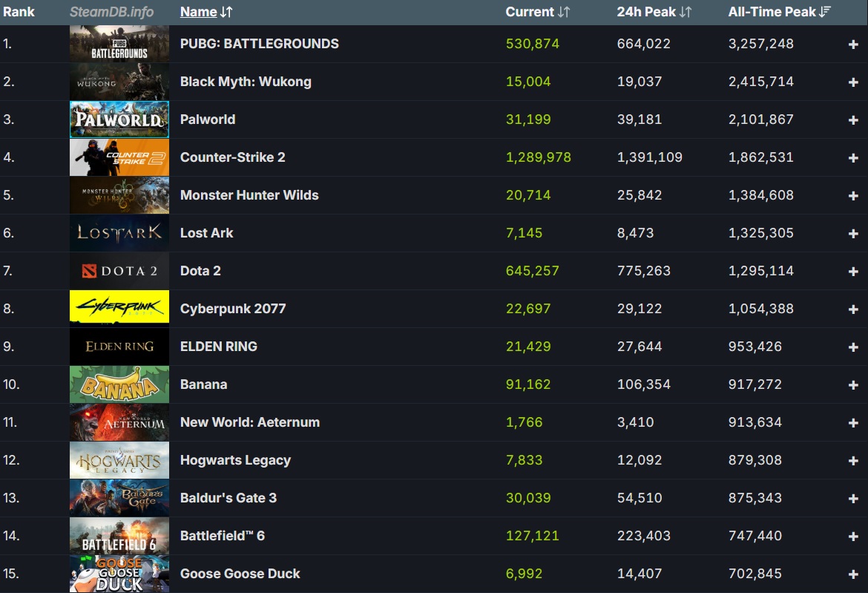The height and width of the screenshot is (593, 868).
Task: Click the plus icon for Goose Goose Duck
Action: coord(852,574)
